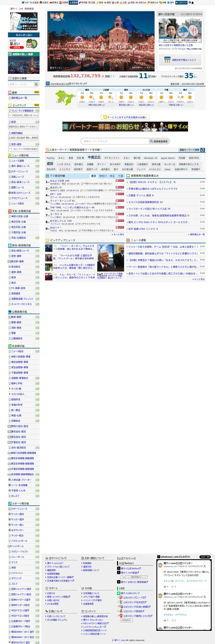Click the ログイン button
215x644 pixels.
tap(181, 3)
